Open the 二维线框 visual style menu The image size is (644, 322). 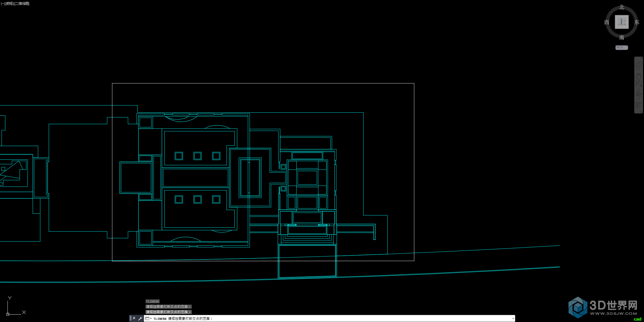tap(22, 3)
